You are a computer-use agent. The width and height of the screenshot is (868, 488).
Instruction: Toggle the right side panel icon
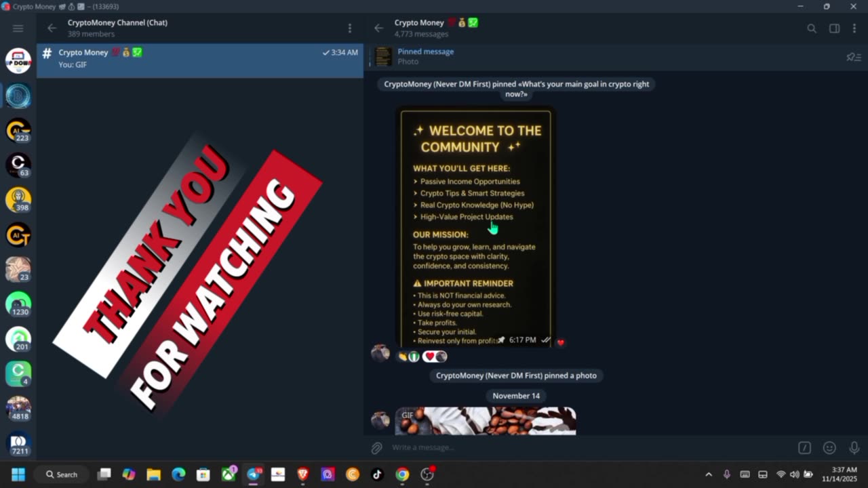[835, 28]
